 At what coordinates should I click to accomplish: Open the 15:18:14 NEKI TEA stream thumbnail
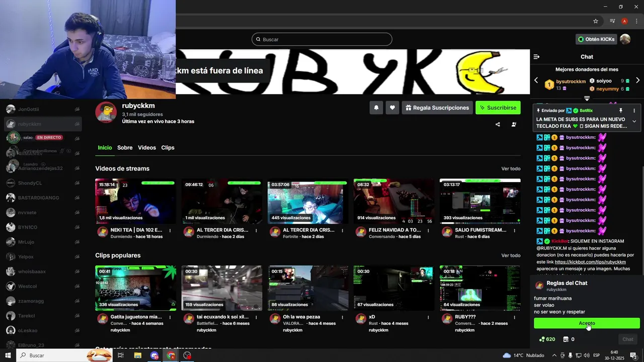(x=135, y=201)
